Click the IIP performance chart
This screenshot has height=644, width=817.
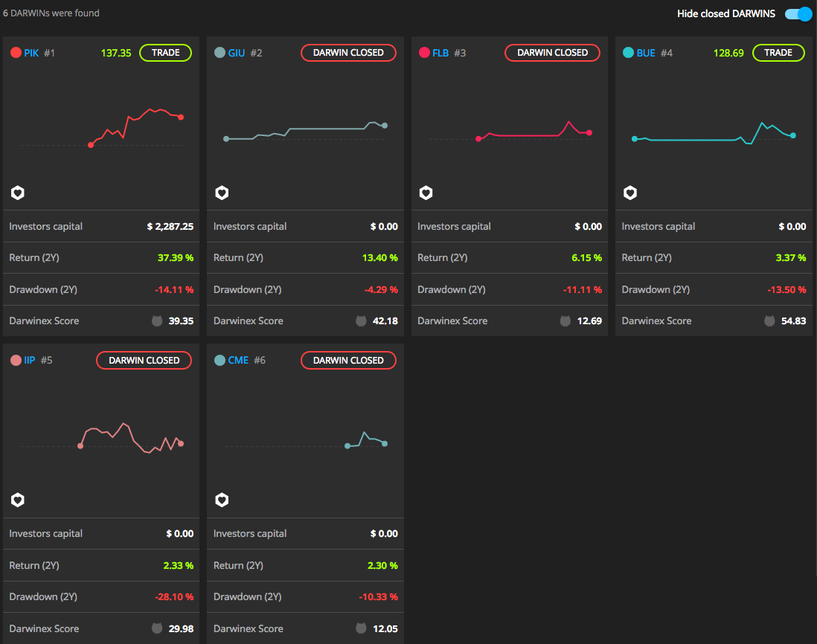102,438
